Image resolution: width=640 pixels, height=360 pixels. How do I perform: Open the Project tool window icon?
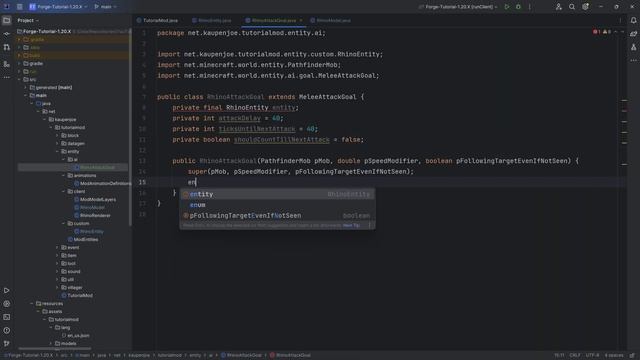point(7,20)
